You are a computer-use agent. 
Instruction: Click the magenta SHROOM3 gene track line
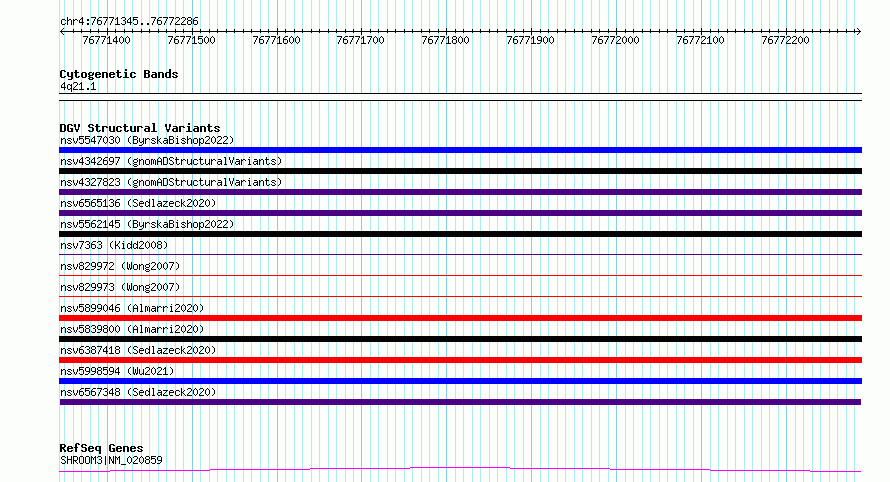tap(460, 469)
